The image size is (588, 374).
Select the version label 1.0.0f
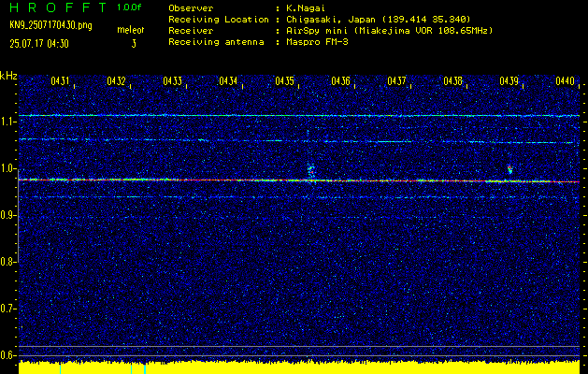(x=129, y=7)
